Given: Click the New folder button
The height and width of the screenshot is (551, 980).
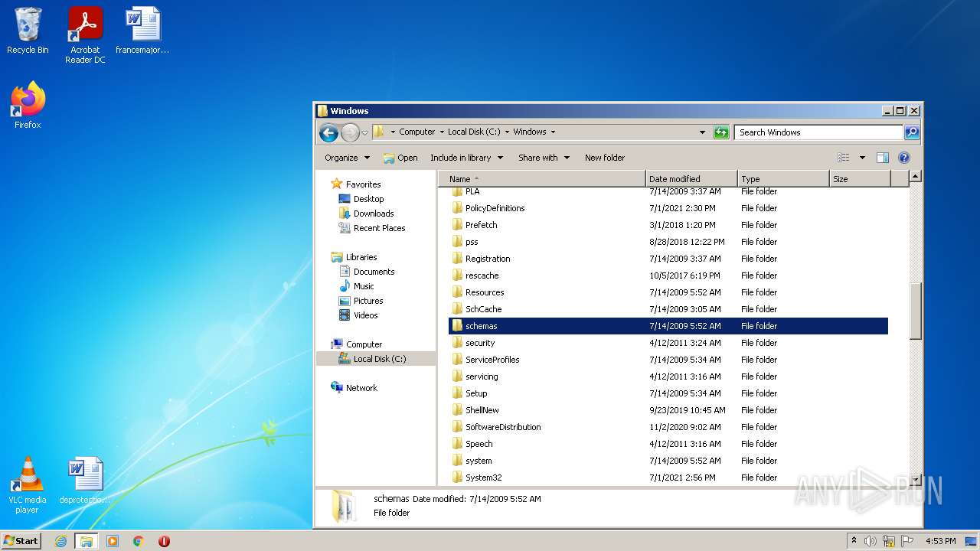Looking at the screenshot, I should pyautogui.click(x=605, y=158).
